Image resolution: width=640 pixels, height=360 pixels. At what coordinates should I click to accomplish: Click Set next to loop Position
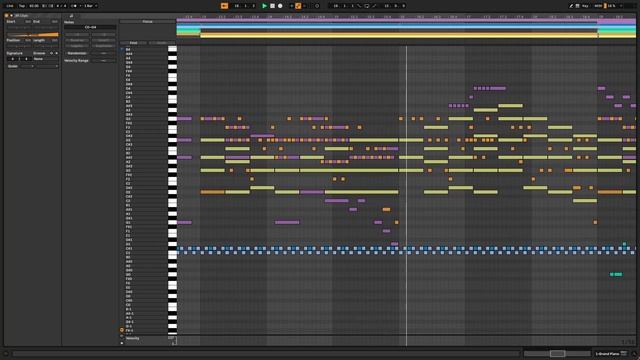(x=28, y=40)
